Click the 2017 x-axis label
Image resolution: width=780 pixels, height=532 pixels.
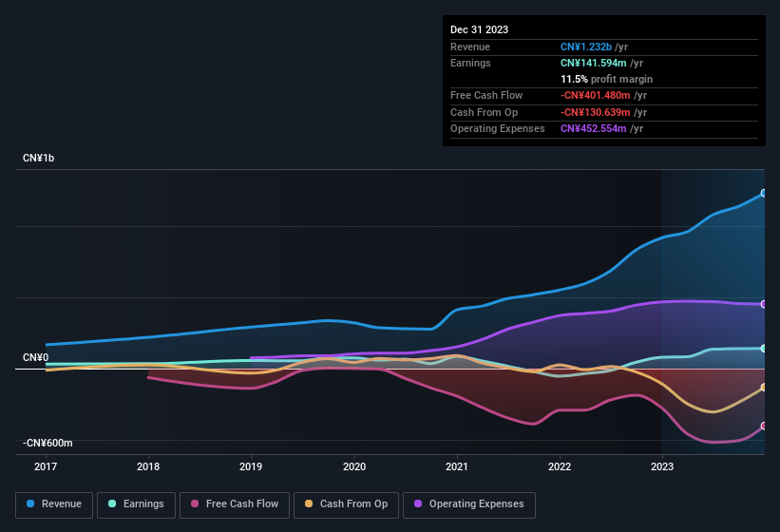coord(46,466)
